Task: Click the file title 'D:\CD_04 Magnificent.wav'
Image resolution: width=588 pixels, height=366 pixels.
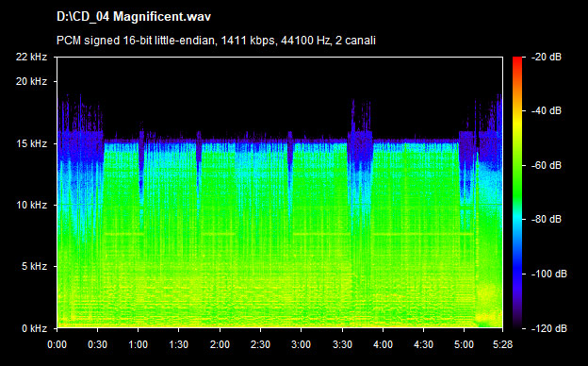Action: (134, 17)
